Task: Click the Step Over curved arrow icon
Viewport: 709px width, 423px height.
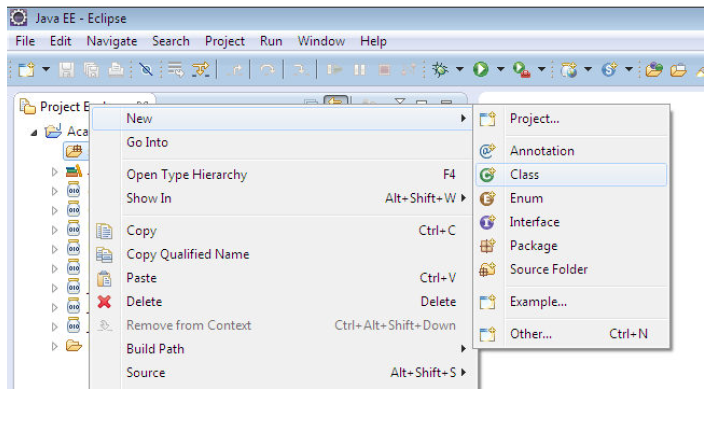Action: point(267,70)
